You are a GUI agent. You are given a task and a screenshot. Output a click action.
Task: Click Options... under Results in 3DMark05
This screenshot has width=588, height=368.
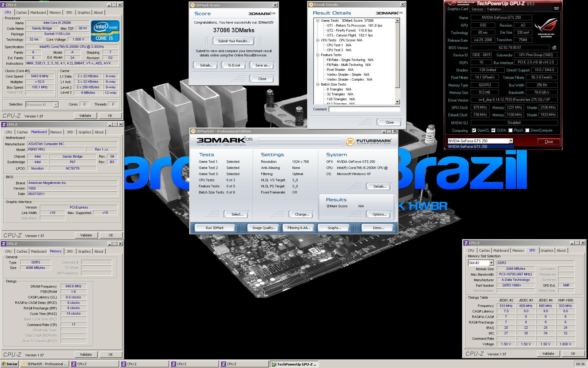[x=379, y=214]
